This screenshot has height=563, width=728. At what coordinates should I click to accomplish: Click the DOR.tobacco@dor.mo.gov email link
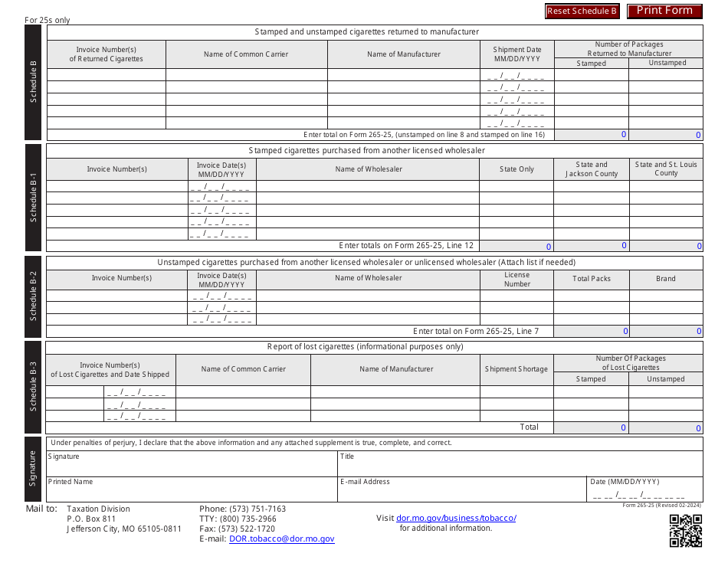coord(282,538)
